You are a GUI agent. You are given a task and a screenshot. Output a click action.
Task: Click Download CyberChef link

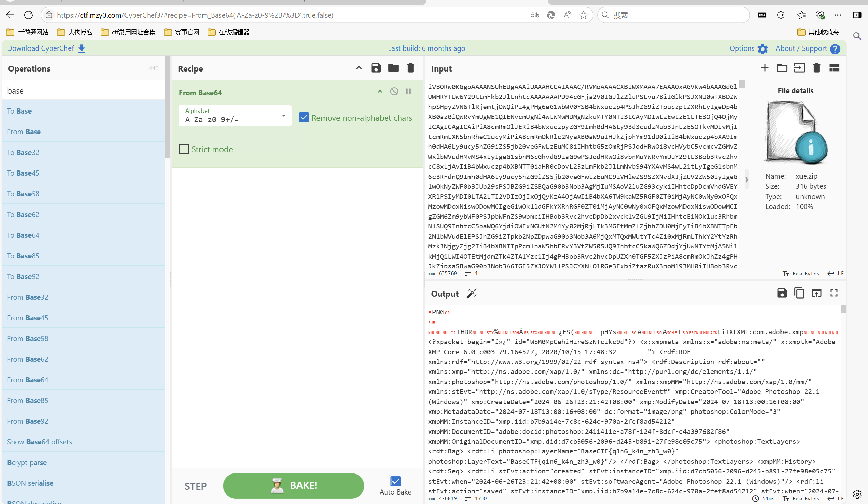pos(46,48)
